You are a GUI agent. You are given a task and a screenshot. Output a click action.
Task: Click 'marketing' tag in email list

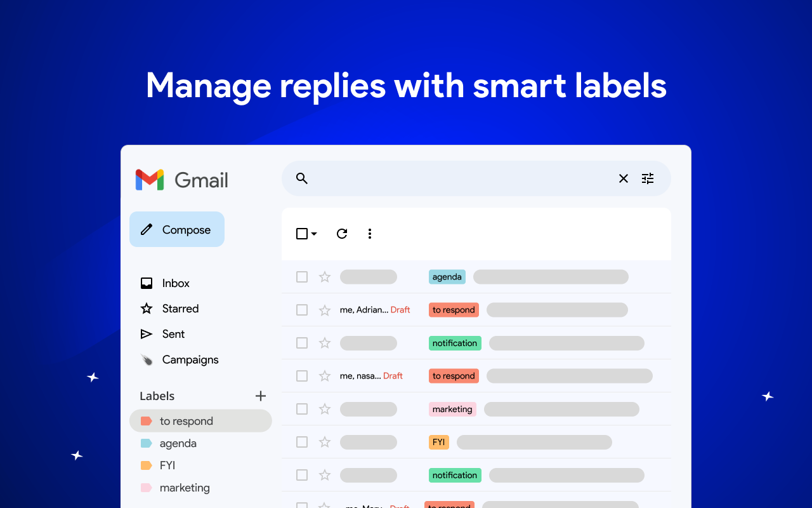[x=452, y=409]
